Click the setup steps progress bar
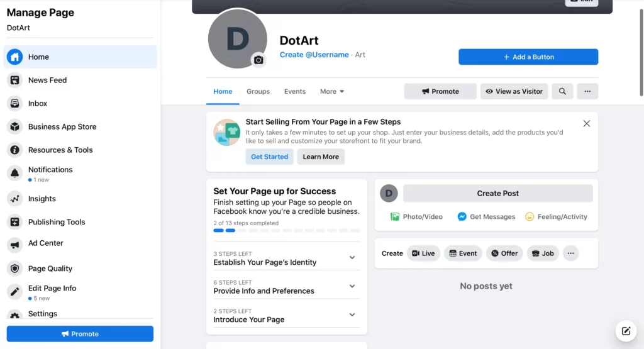This screenshot has width=644, height=349. tap(287, 231)
